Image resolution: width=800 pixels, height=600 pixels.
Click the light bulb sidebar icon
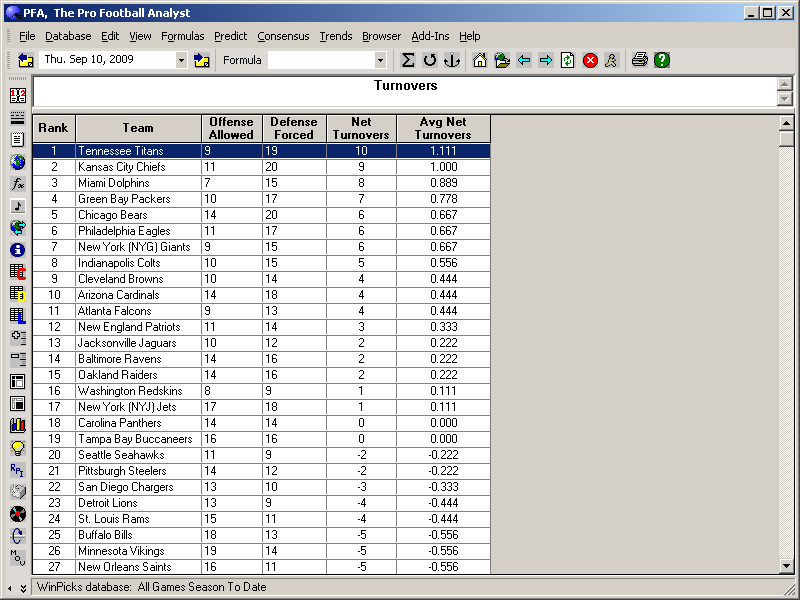pyautogui.click(x=17, y=447)
